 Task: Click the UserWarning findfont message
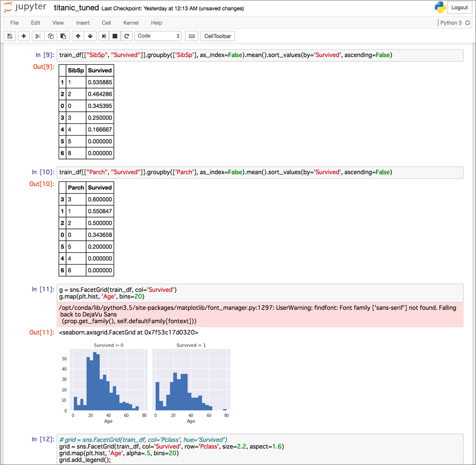pos(260,315)
